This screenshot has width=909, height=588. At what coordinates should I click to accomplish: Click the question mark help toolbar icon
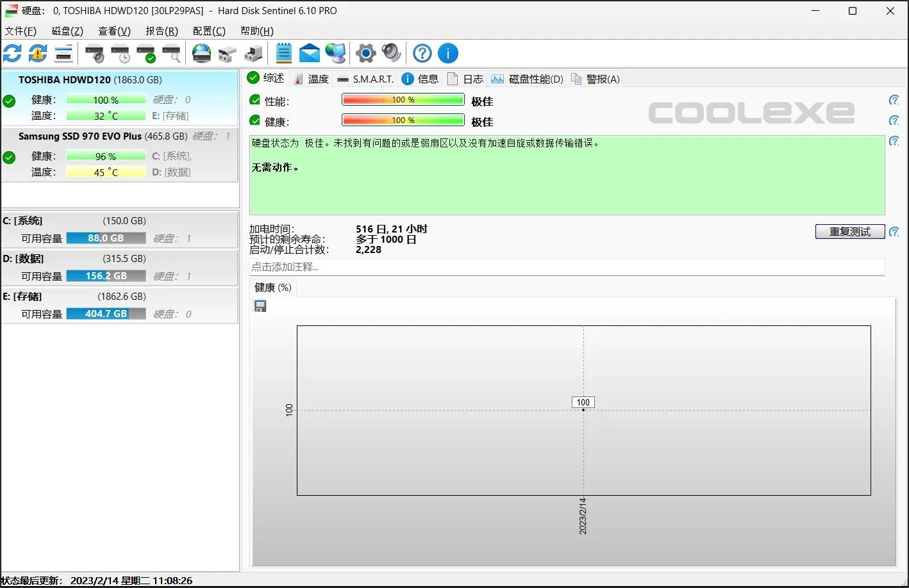pyautogui.click(x=422, y=53)
